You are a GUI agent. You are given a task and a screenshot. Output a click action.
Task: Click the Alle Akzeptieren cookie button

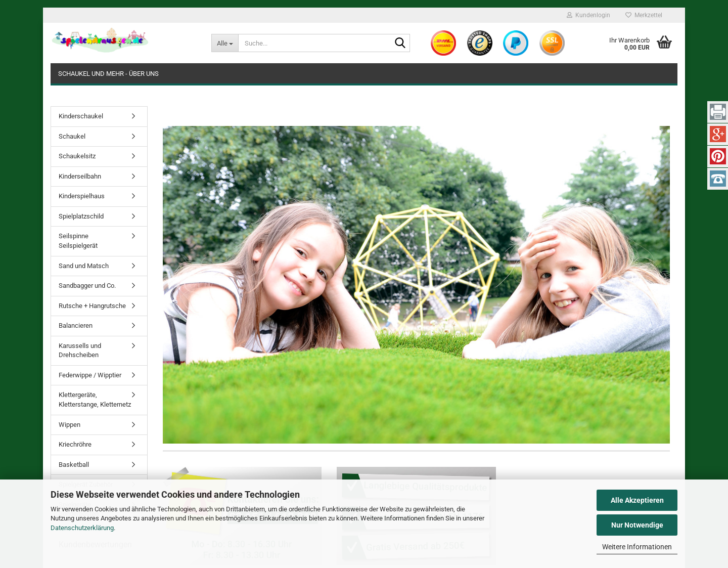point(637,500)
